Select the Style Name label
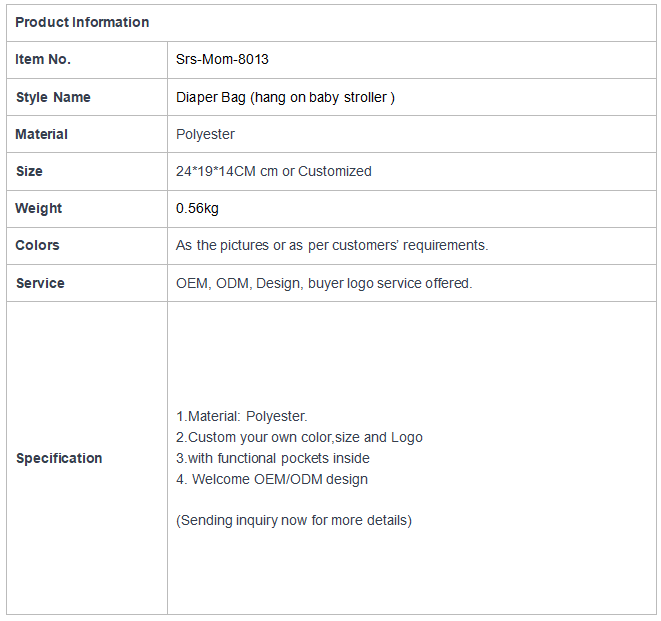Image resolution: width=661 pixels, height=621 pixels. 53,97
